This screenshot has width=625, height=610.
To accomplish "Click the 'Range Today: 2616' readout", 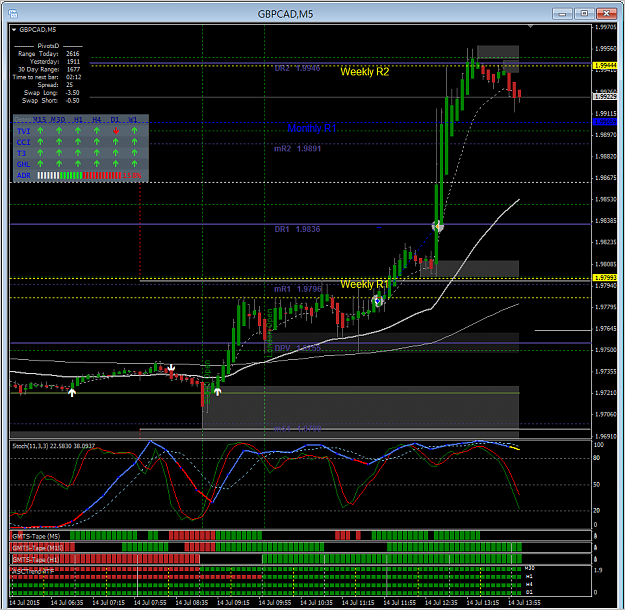I will click(49, 53).
